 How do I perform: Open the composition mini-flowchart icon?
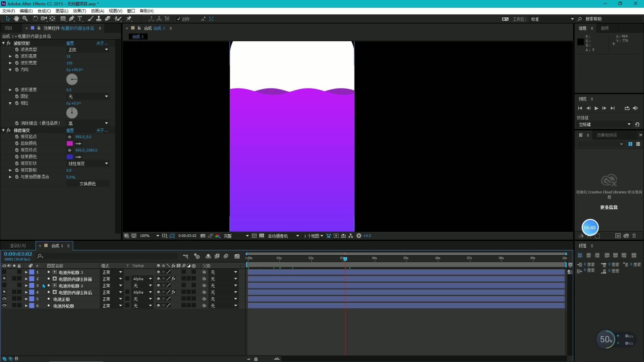[185, 256]
